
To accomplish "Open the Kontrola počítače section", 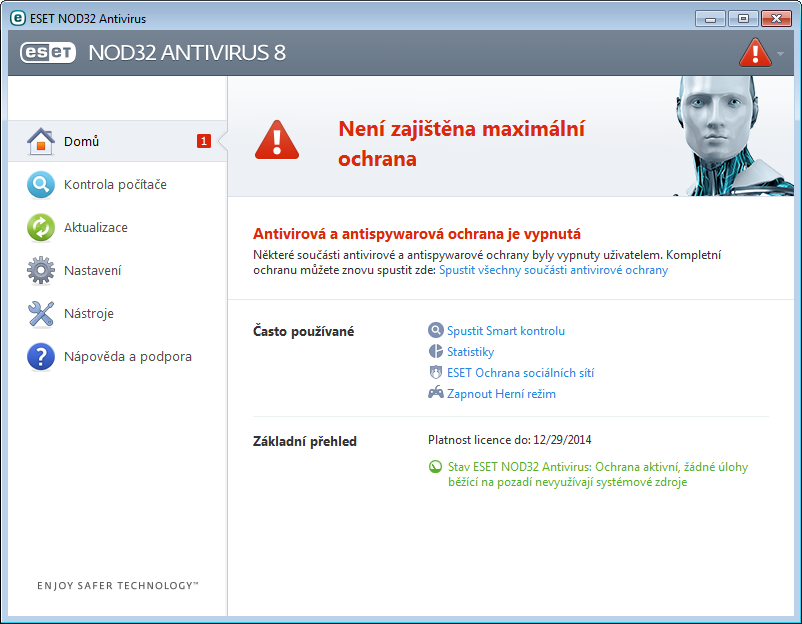I will click(x=118, y=185).
